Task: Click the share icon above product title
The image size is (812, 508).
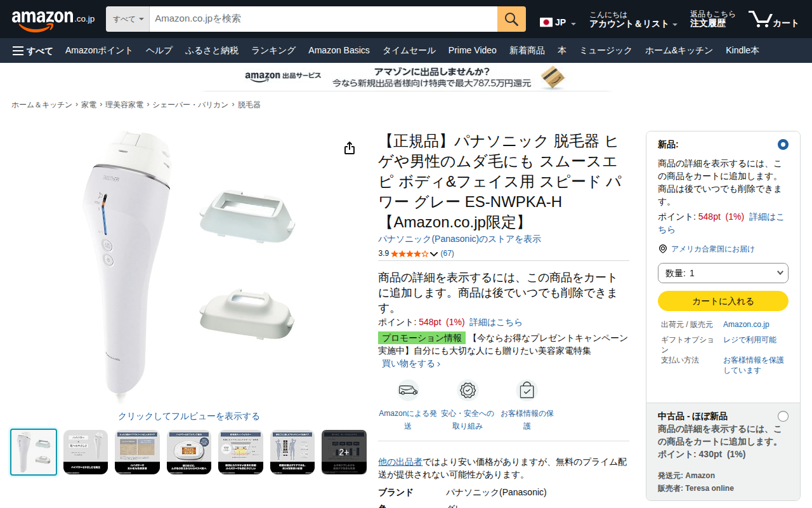Action: [x=350, y=148]
